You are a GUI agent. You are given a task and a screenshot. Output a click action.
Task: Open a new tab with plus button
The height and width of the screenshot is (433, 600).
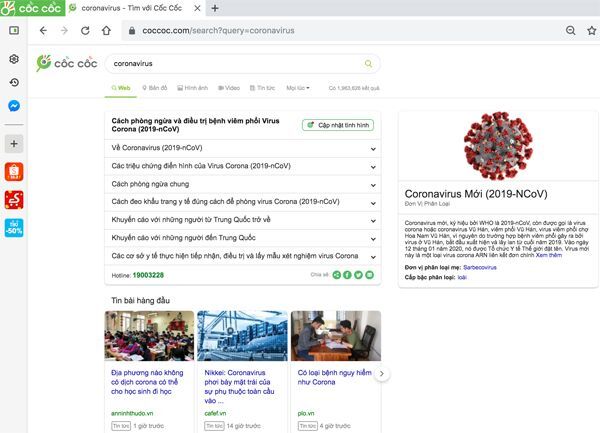pos(215,8)
